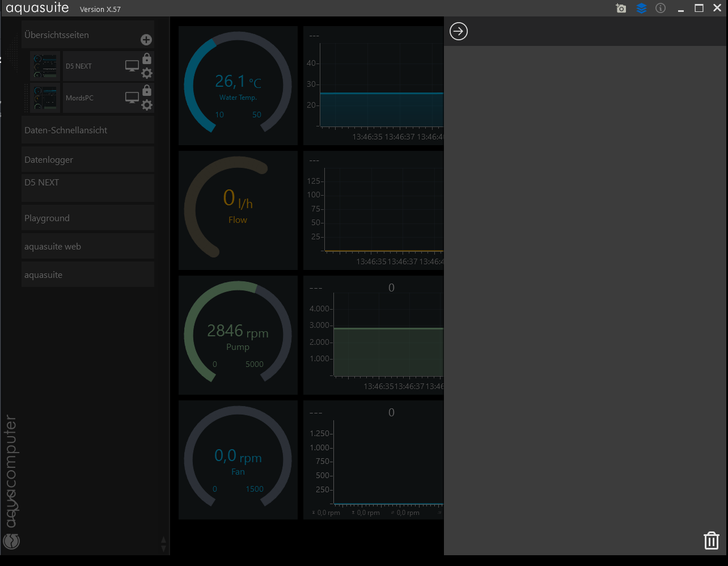Click the "26,1 °C" temperature value
Viewport: 728px width, 566px height.
(238, 82)
